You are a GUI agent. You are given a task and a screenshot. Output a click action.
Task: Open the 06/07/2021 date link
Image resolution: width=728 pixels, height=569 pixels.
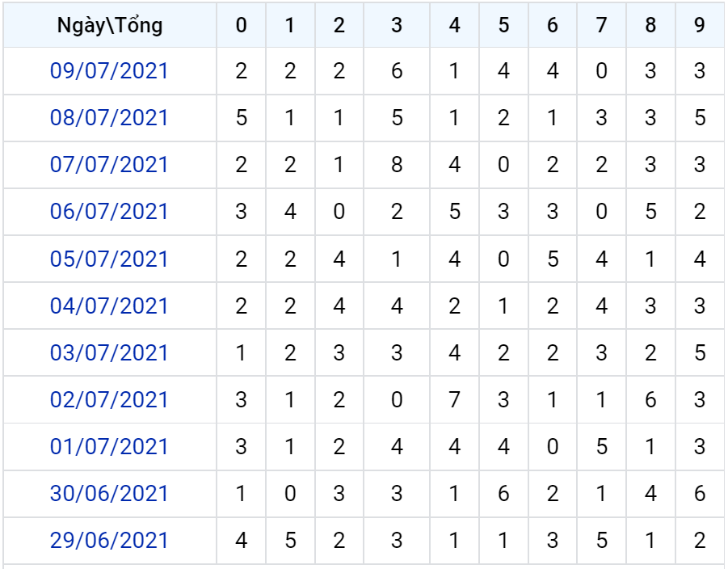tap(109, 212)
